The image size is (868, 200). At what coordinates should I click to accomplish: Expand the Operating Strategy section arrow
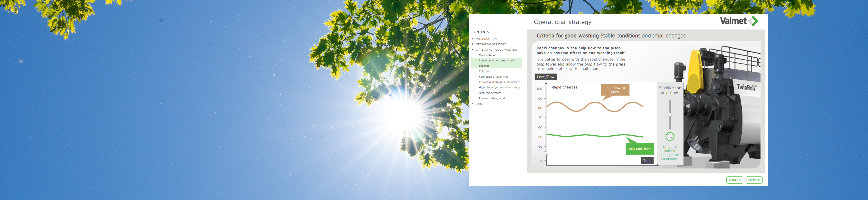click(473, 44)
